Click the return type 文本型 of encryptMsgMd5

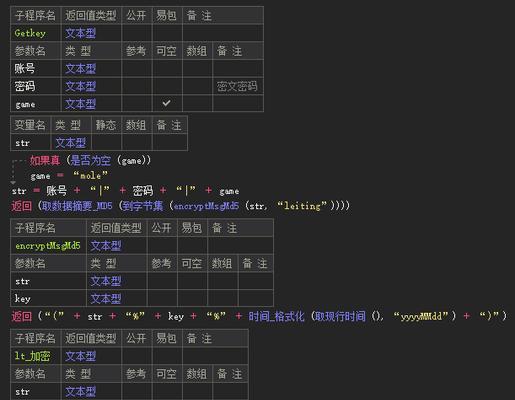106,246
